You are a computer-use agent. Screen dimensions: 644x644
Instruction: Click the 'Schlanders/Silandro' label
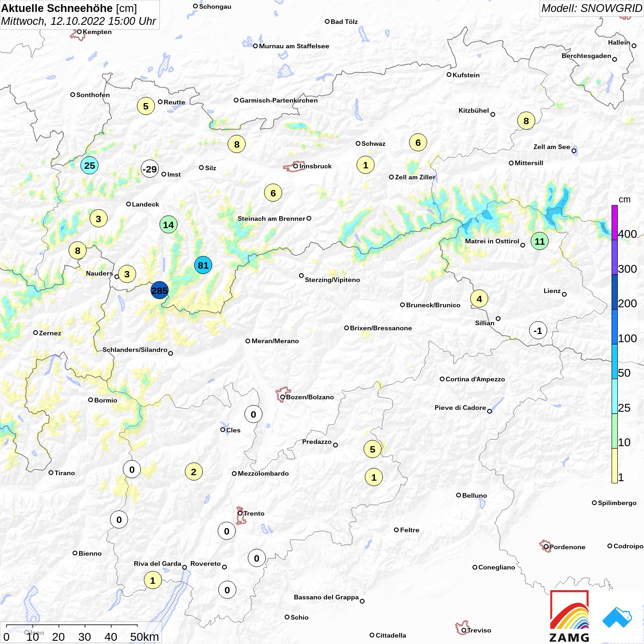(x=135, y=350)
